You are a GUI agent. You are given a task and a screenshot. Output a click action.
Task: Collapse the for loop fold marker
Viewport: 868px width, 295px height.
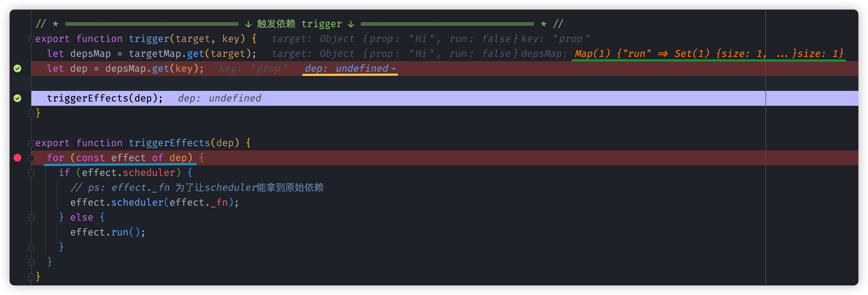click(x=31, y=158)
